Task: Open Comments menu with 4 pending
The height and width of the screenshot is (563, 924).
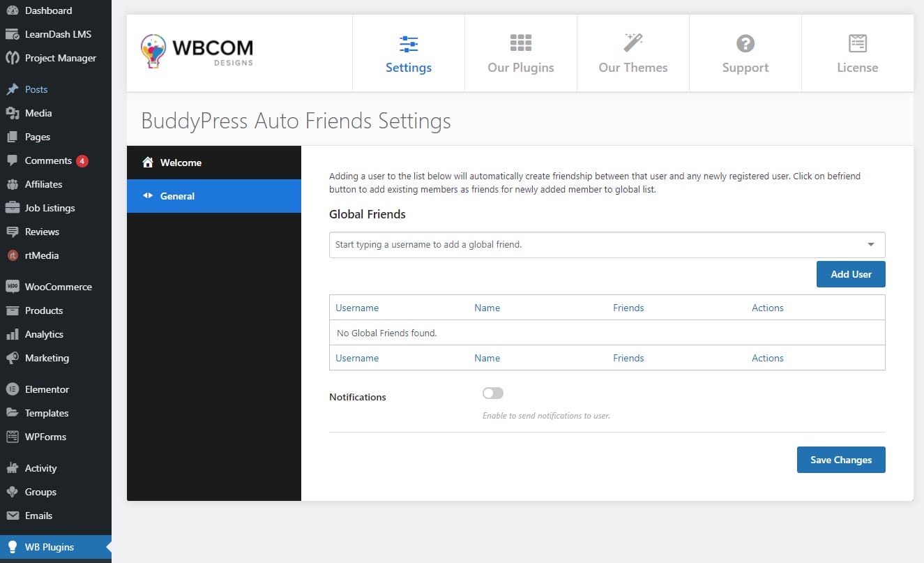Action: point(49,160)
